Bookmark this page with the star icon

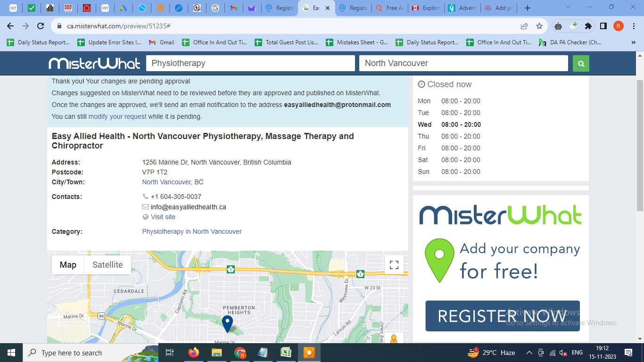539,26
